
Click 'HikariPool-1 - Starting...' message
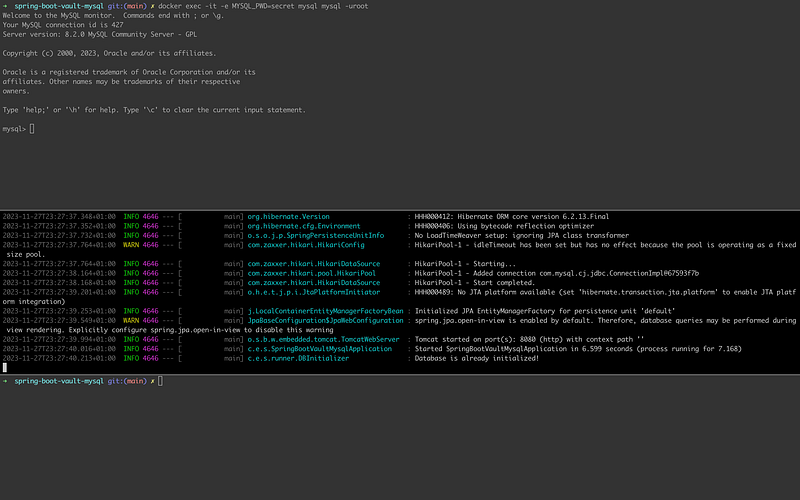click(465, 264)
